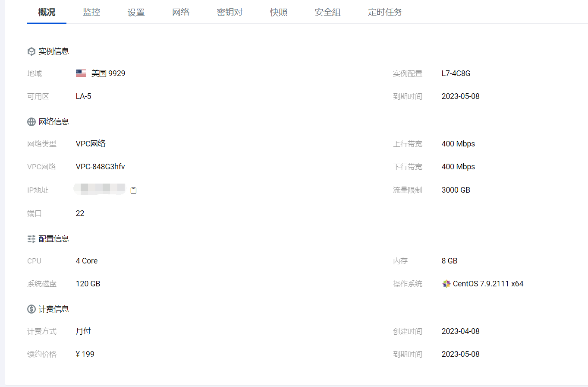
Task: Click billing method value 月付
Action: point(83,331)
